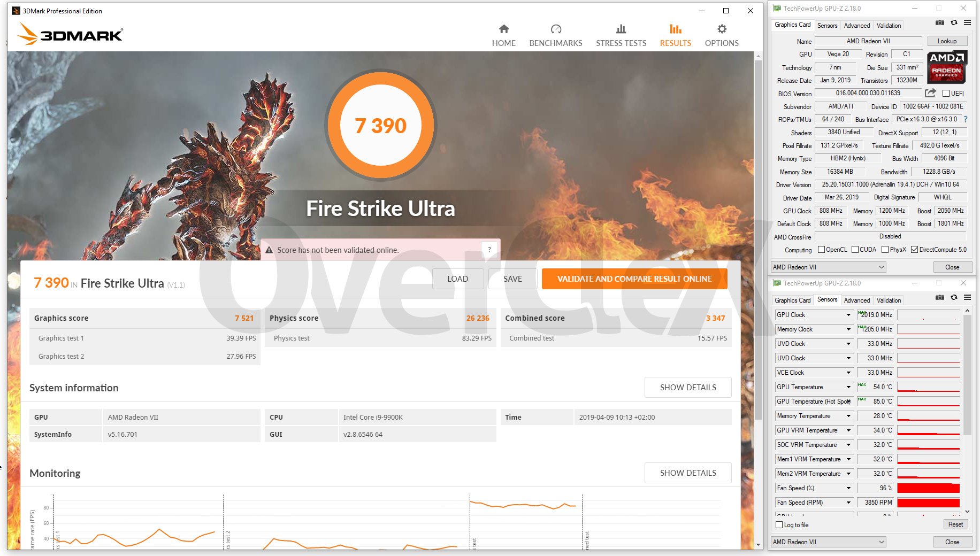Image resolution: width=980 pixels, height=556 pixels.
Task: Open the AMD Radeon VII selector in upper GPU-Z
Action: 829,267
